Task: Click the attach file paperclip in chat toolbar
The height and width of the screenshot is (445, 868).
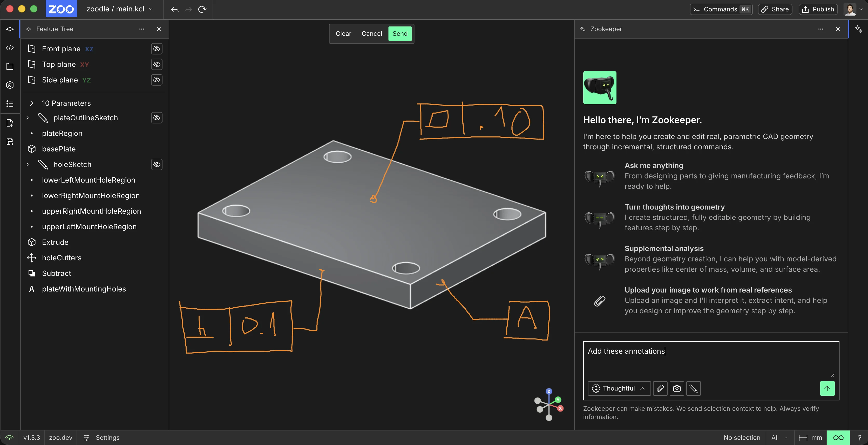Action: tap(660, 388)
